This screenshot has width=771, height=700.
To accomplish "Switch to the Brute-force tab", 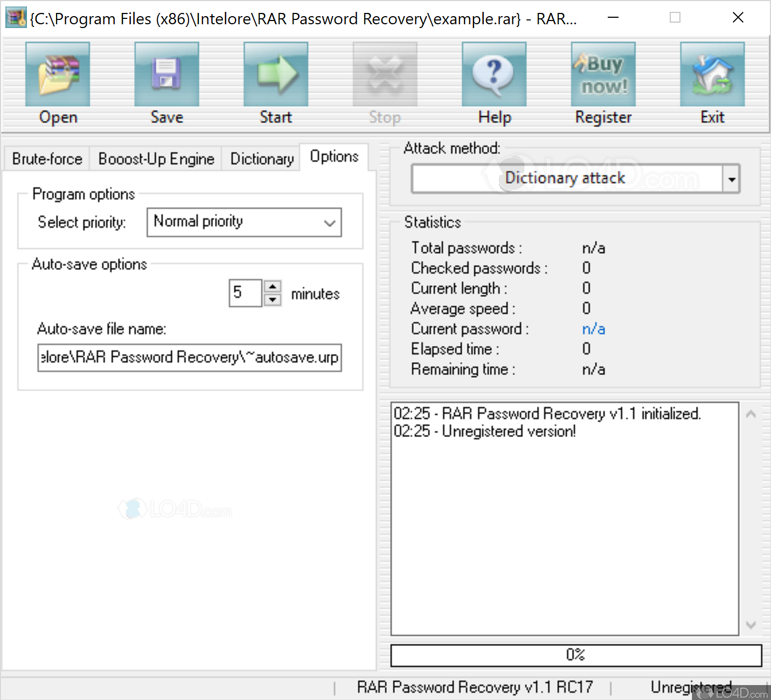I will 47,159.
